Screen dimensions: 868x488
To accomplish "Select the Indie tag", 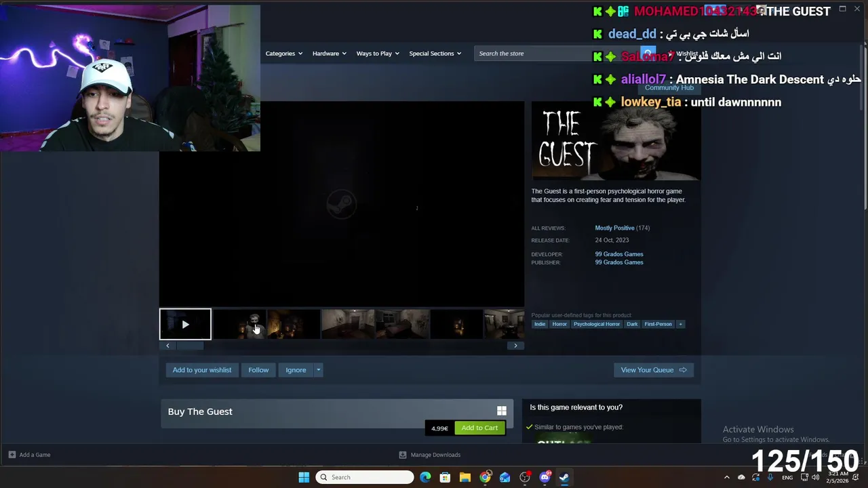I will point(540,324).
